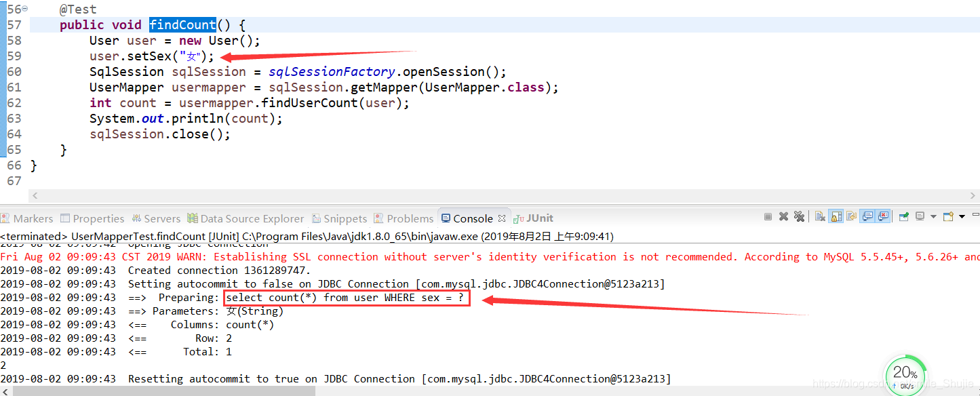Click the 20% circular speed widget

(905, 375)
